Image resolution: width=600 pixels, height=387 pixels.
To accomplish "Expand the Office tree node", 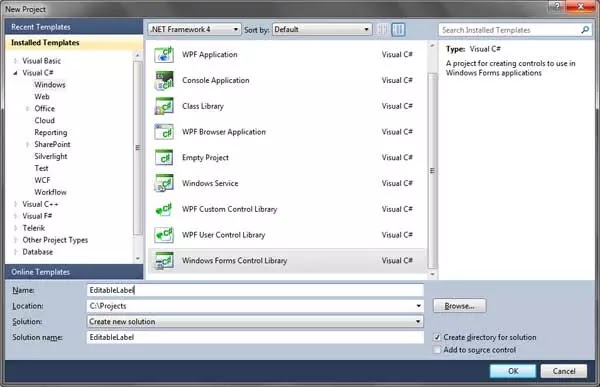I will pos(28,109).
